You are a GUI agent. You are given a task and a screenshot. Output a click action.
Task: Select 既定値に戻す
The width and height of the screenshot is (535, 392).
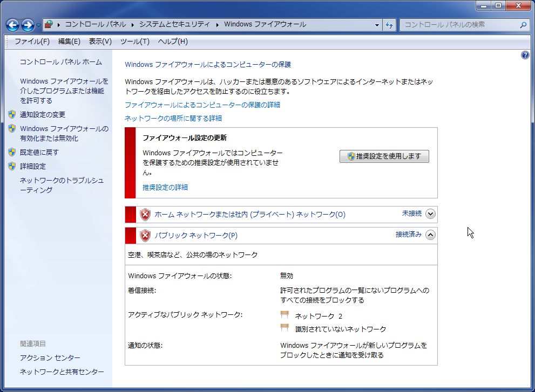[x=39, y=153]
